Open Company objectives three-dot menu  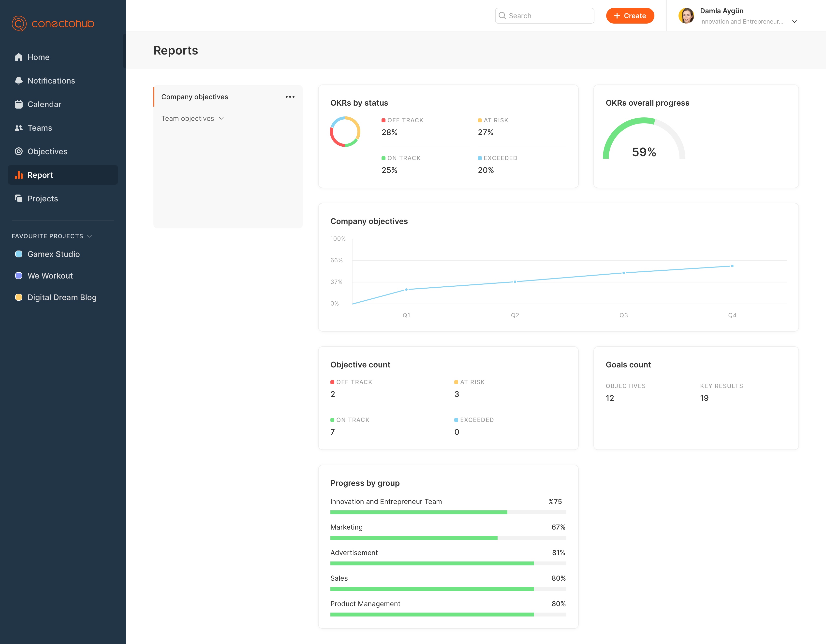(x=290, y=97)
